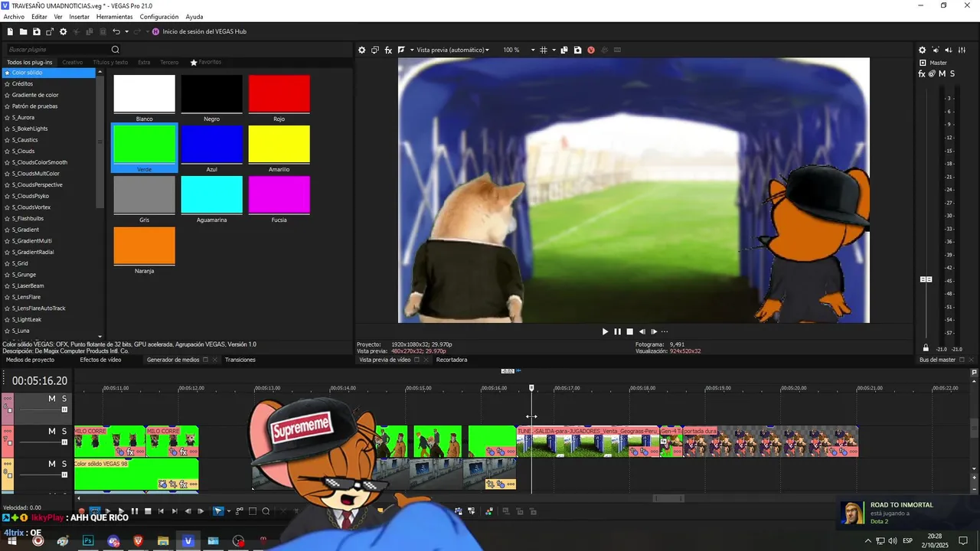
Task: Open VEGAS Hub sign-in
Action: click(x=199, y=31)
